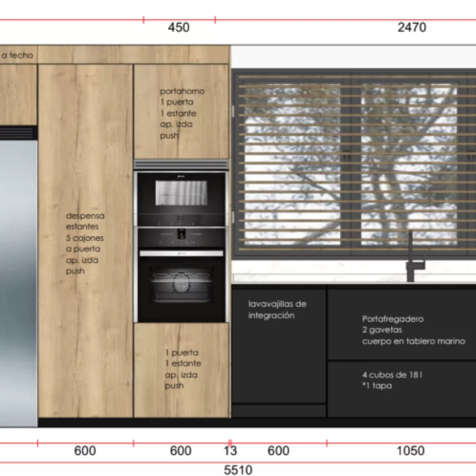Select the upper microwave oven appliance
The height and width of the screenshot is (476, 476).
[x=180, y=195]
